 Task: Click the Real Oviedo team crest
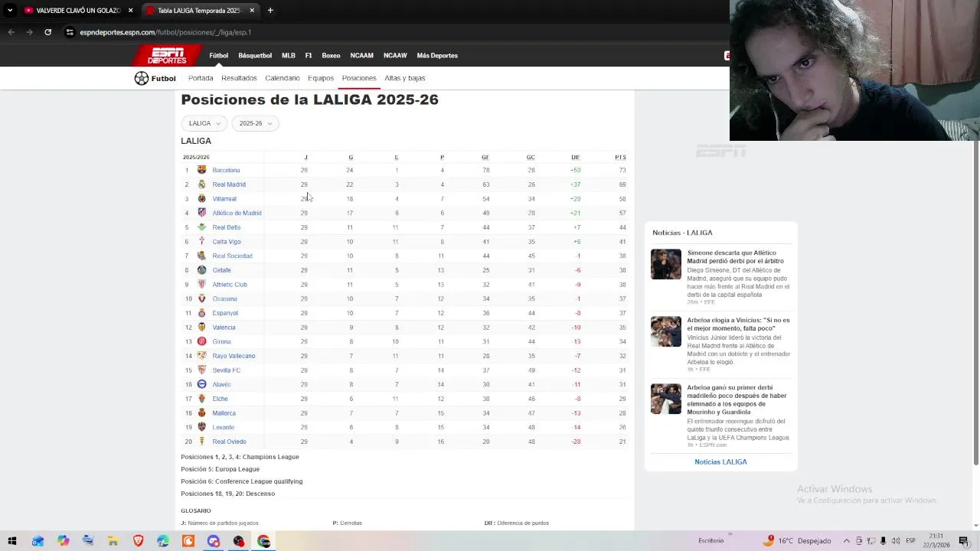tap(202, 442)
